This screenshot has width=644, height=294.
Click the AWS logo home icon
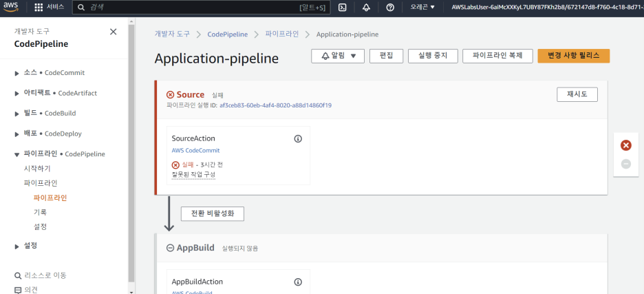click(x=11, y=8)
